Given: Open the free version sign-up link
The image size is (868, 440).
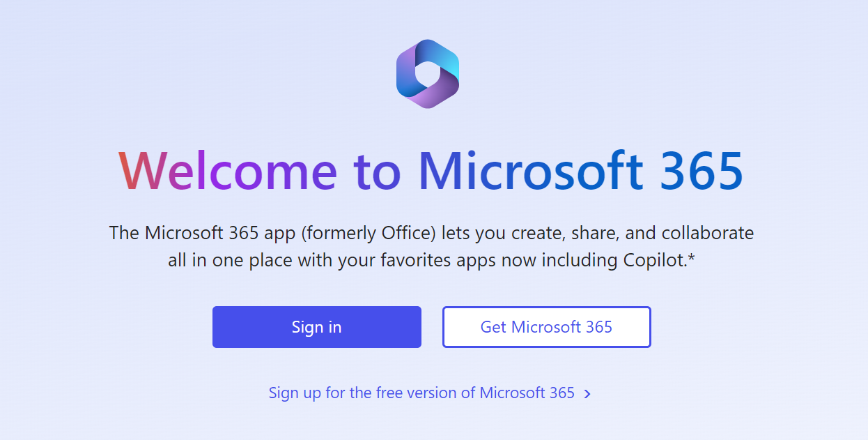Looking at the screenshot, I should coord(421,393).
